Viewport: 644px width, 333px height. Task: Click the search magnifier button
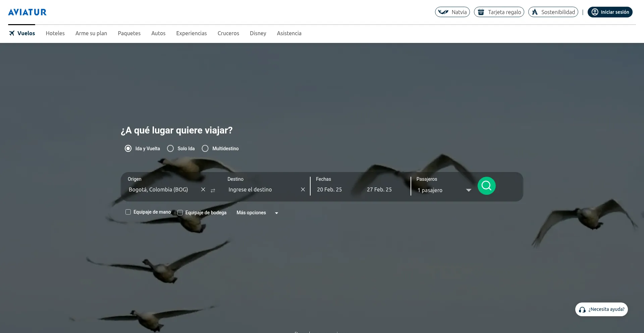[x=487, y=185]
